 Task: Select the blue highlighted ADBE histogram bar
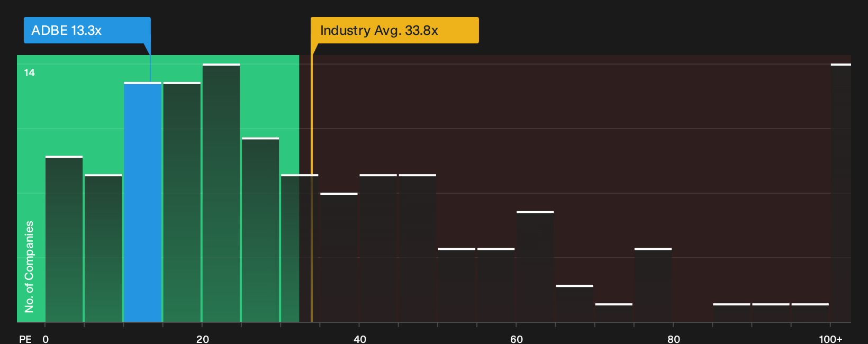point(143,202)
